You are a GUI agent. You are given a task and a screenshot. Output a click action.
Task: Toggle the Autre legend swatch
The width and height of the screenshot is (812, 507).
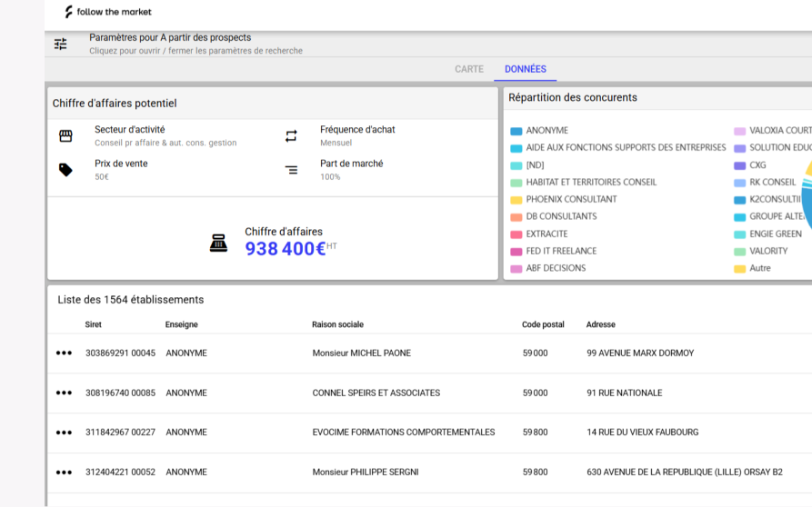pyautogui.click(x=739, y=269)
